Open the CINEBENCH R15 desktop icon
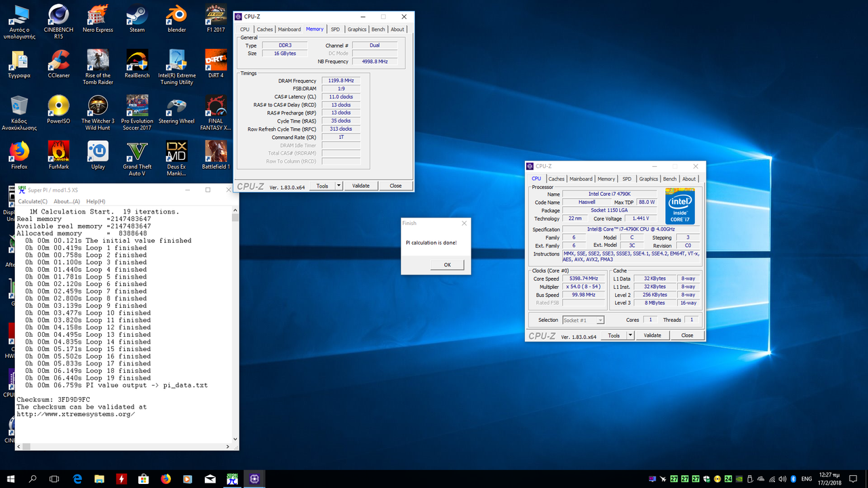This screenshot has width=868, height=488. point(58,21)
